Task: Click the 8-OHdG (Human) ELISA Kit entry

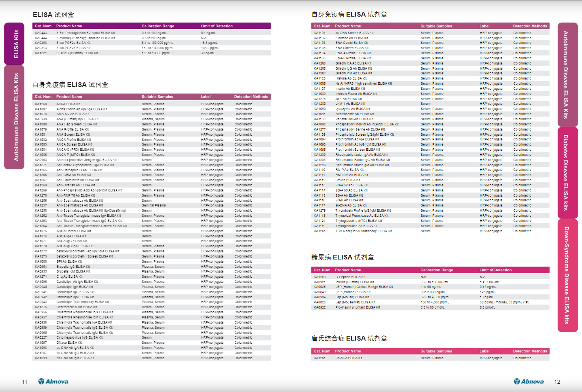Action: coord(77,53)
